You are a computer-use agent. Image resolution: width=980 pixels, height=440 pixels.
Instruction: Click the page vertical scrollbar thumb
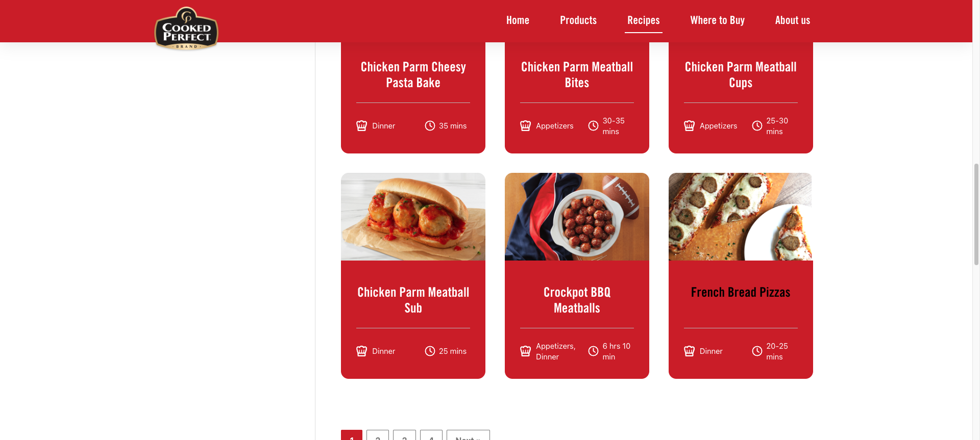tap(976, 214)
